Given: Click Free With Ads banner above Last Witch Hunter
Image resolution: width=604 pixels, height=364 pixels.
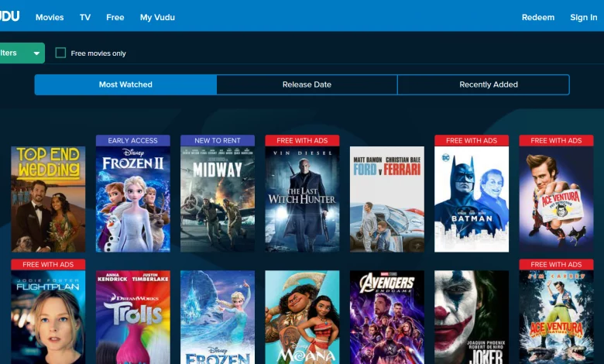Looking at the screenshot, I should click(x=302, y=141).
